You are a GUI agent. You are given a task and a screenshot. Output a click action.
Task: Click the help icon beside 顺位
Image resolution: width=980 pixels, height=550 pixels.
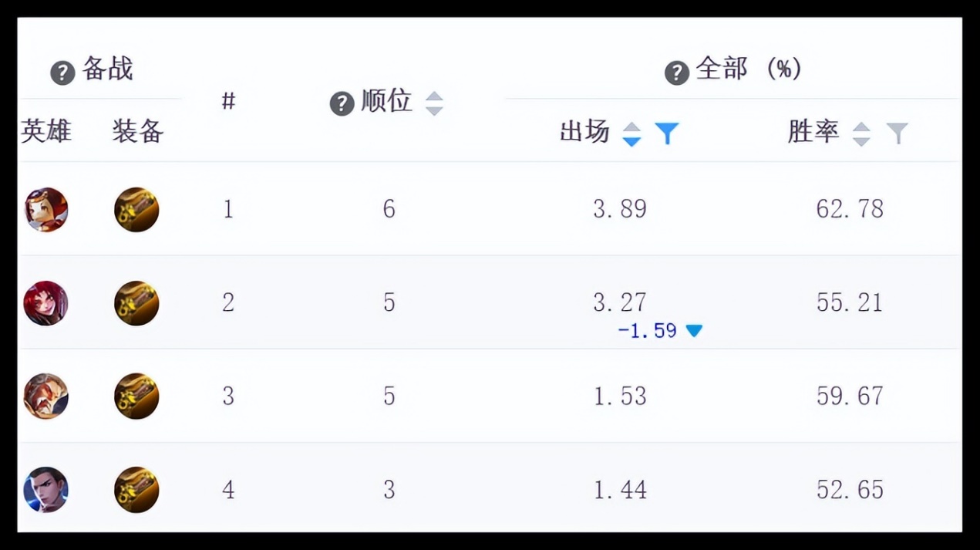point(342,103)
